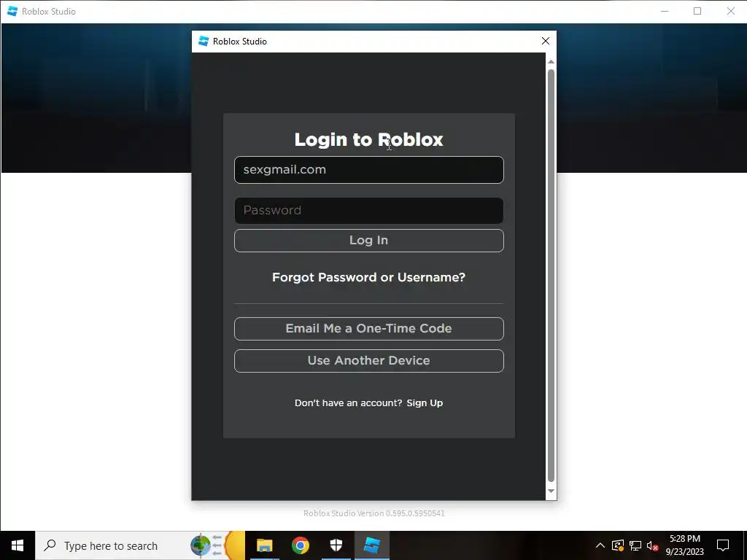Open Forgot Password or Username link

click(x=368, y=277)
